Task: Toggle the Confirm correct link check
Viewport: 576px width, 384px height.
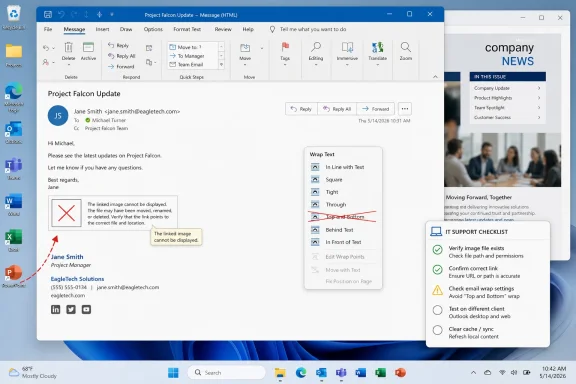Action: click(x=437, y=270)
